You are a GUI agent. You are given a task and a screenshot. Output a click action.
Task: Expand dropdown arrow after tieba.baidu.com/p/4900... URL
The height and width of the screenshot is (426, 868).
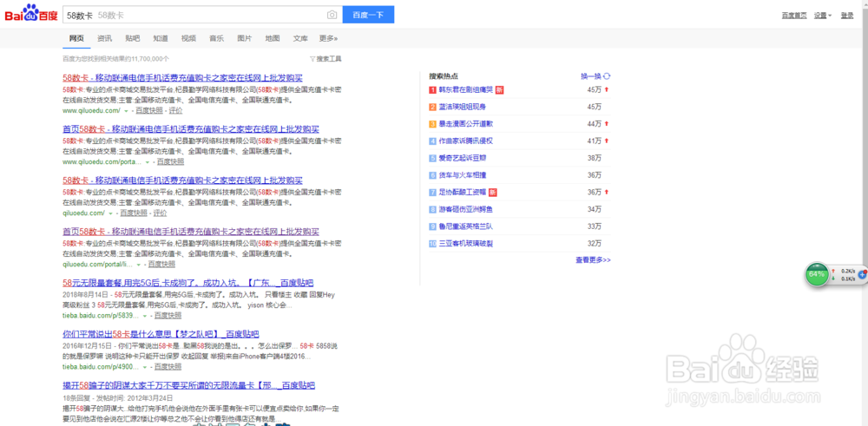point(144,367)
